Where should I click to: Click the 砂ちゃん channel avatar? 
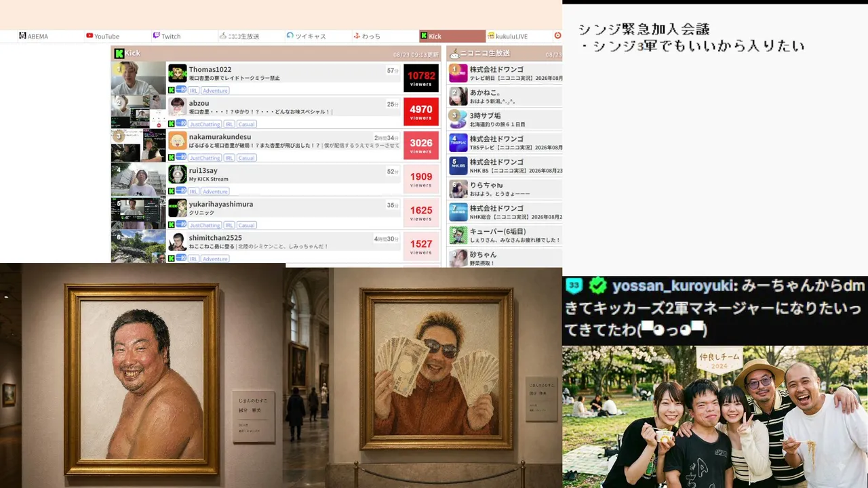(458, 258)
